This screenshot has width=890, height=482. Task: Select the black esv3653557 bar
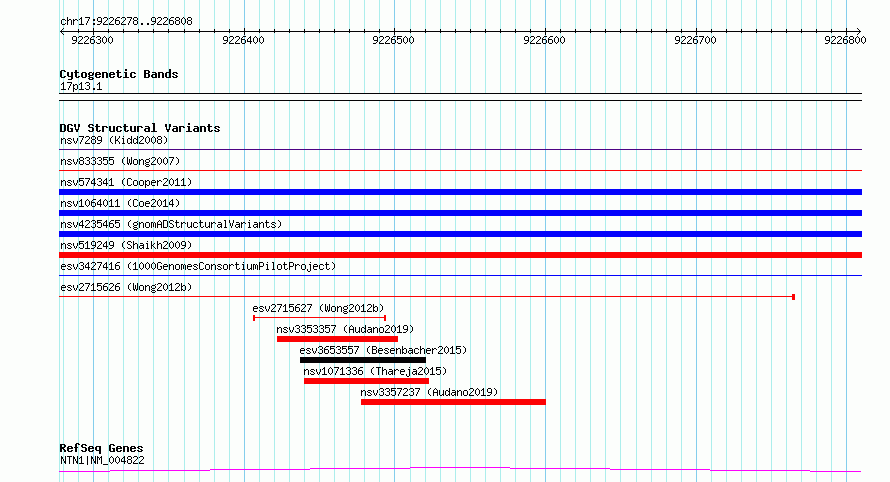(x=363, y=360)
